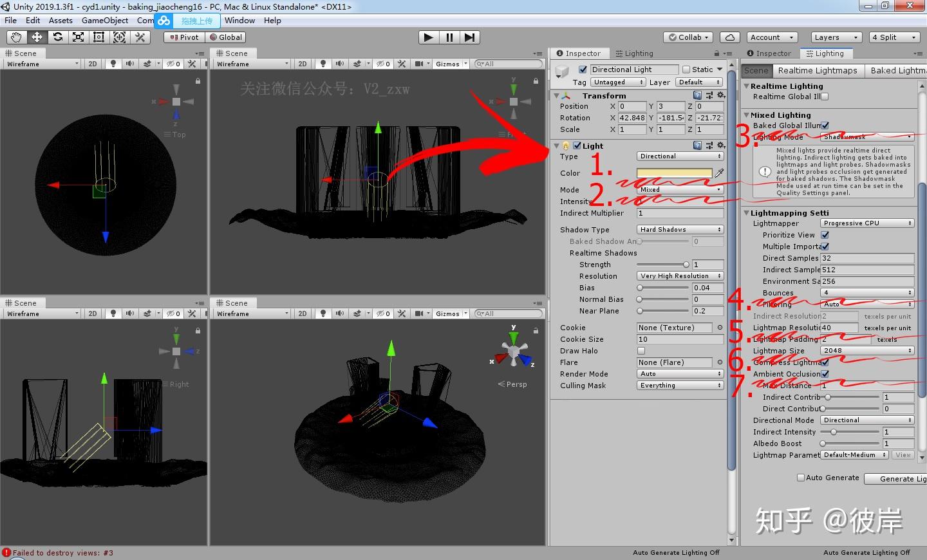Viewport: 927px width, 560px height.
Task: Enable the Draw Halo checkbox
Action: click(641, 351)
